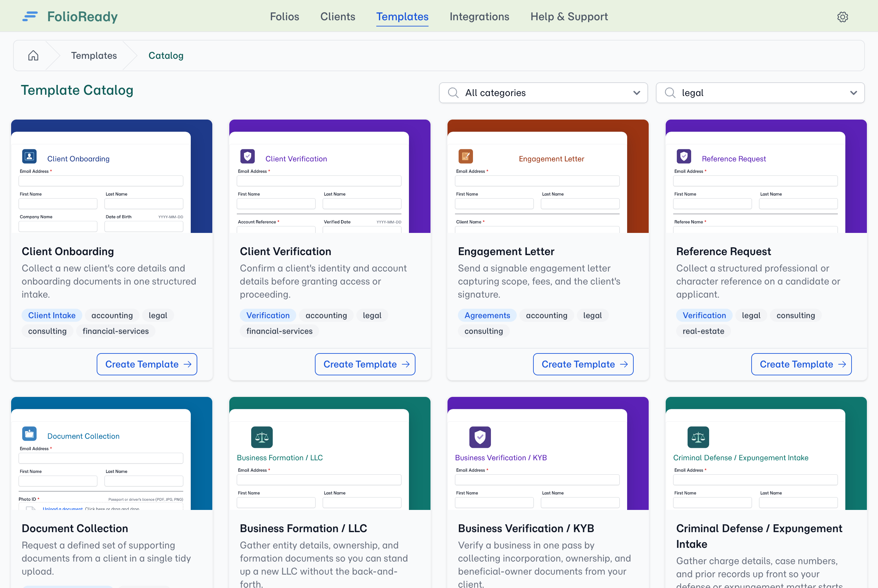
Task: Click the Reference Request shield icon
Action: coord(684,156)
